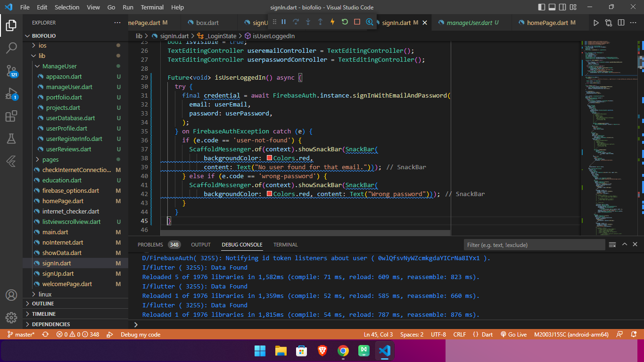The height and width of the screenshot is (362, 644).
Task: Open Customize Layout button
Action: tap(572, 7)
